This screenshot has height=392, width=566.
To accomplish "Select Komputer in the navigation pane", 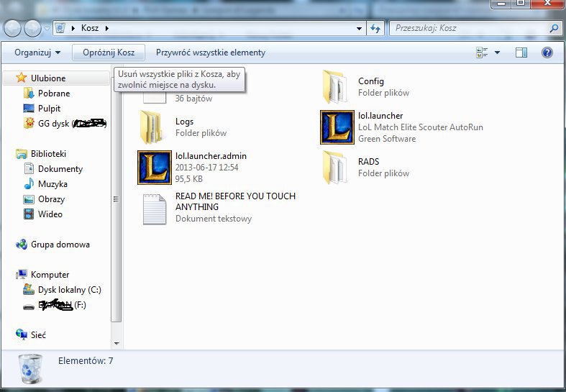I will click(x=50, y=275).
